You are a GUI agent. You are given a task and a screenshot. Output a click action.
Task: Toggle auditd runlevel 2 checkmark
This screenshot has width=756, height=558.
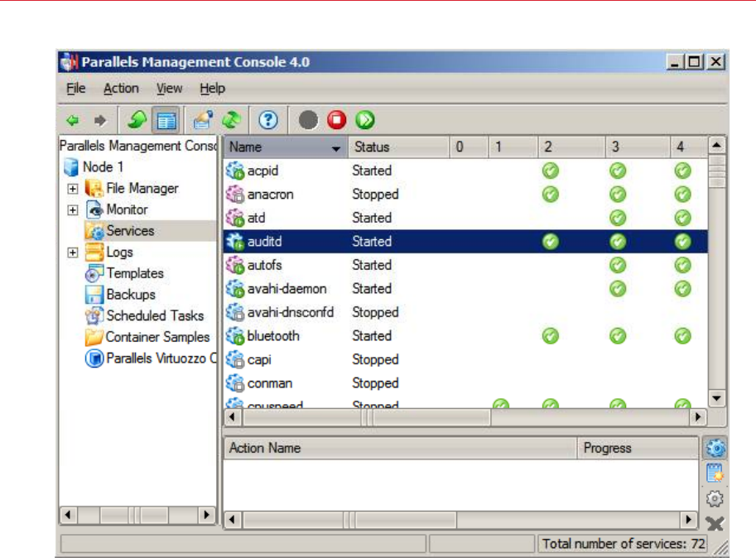(x=550, y=242)
